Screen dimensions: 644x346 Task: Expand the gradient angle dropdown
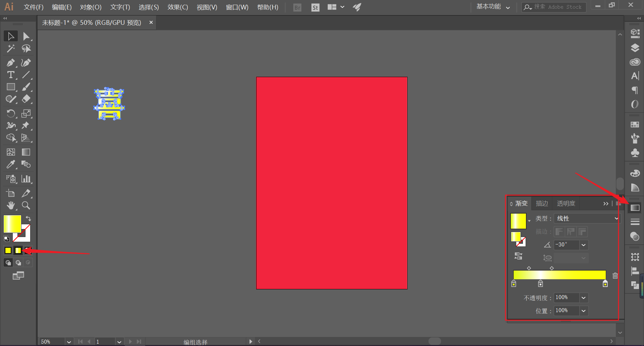(584, 245)
